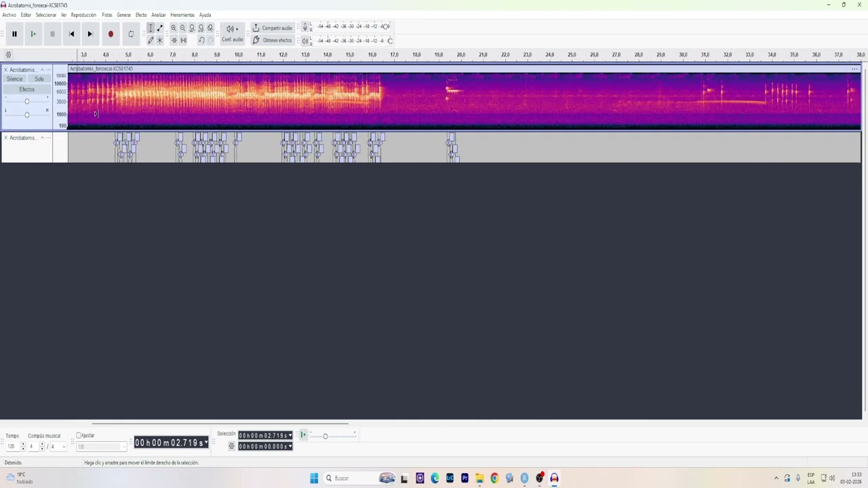Open the Archivo menu
The image size is (868, 488).
point(9,15)
